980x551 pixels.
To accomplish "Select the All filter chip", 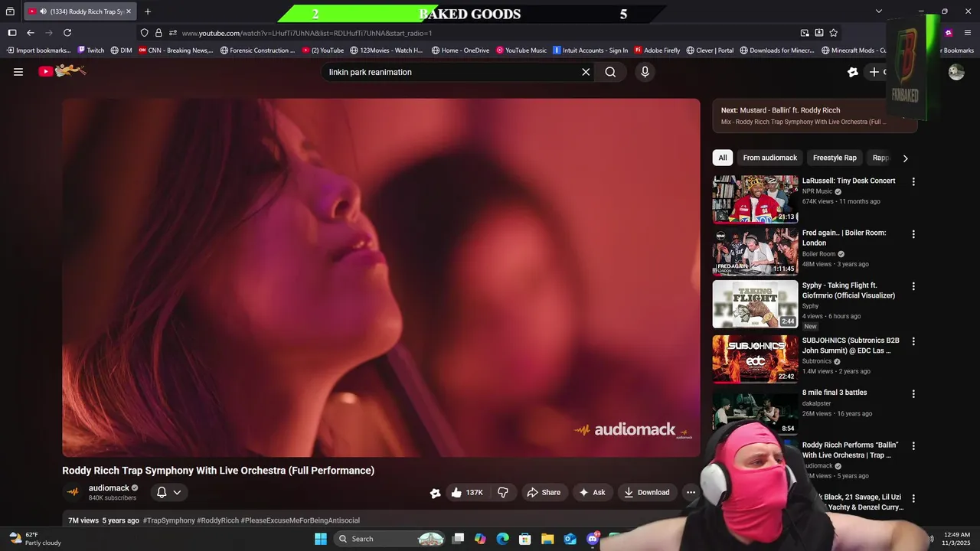I will 723,158.
